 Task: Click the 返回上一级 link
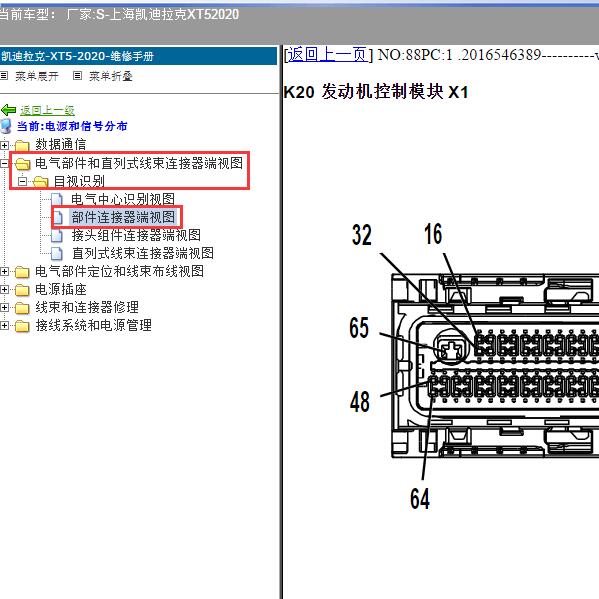click(x=47, y=110)
